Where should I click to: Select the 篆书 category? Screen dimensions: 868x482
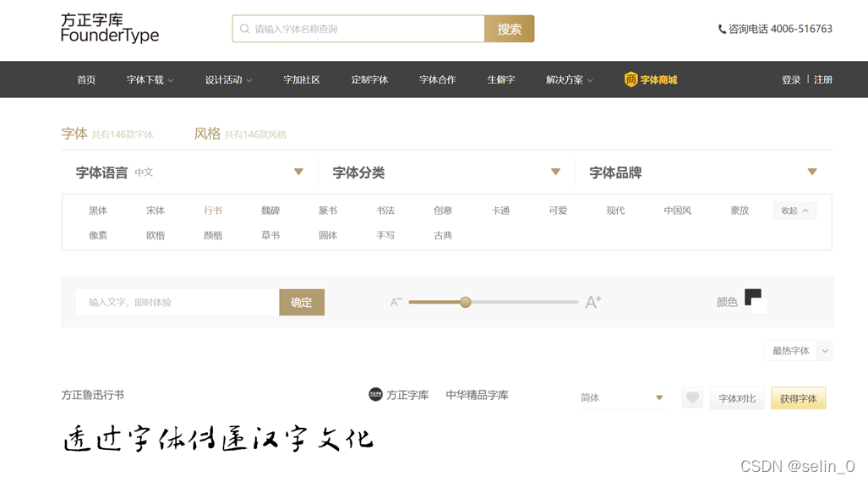[x=328, y=211]
